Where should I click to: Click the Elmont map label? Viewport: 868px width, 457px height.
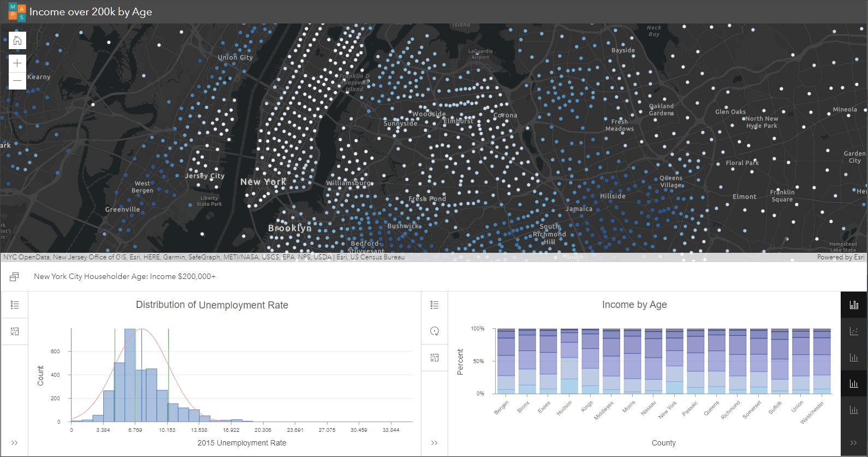click(x=745, y=197)
